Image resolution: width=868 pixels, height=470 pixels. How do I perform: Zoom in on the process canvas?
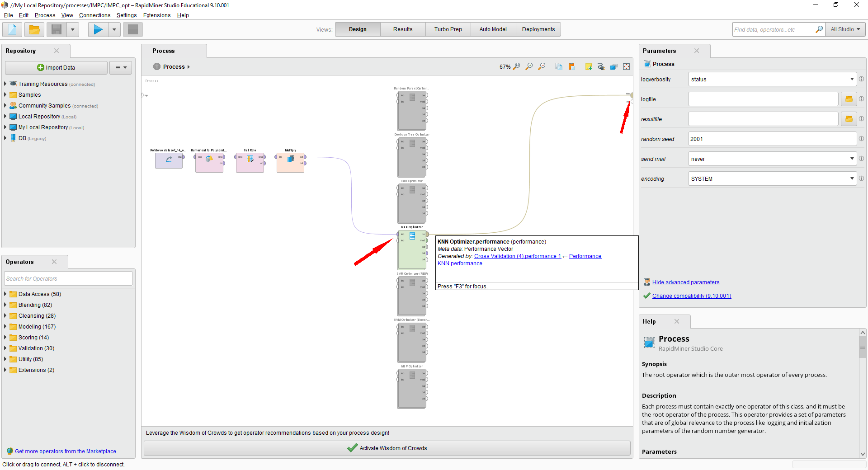point(529,66)
